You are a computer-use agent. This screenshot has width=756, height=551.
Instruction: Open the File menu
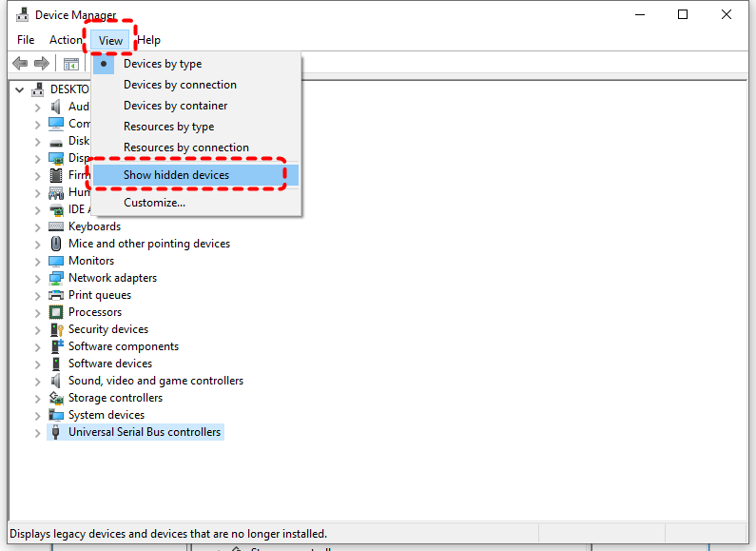(x=26, y=40)
